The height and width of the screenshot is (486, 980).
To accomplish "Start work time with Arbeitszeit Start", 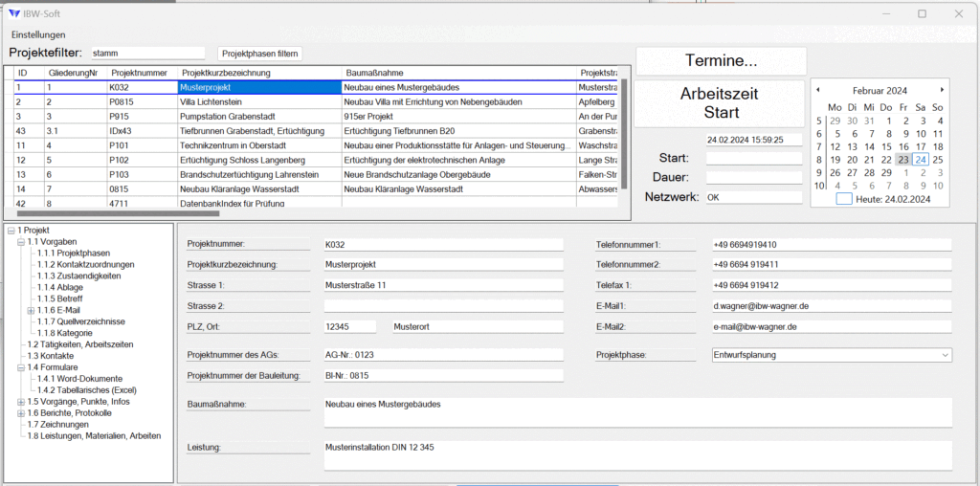I will (719, 103).
